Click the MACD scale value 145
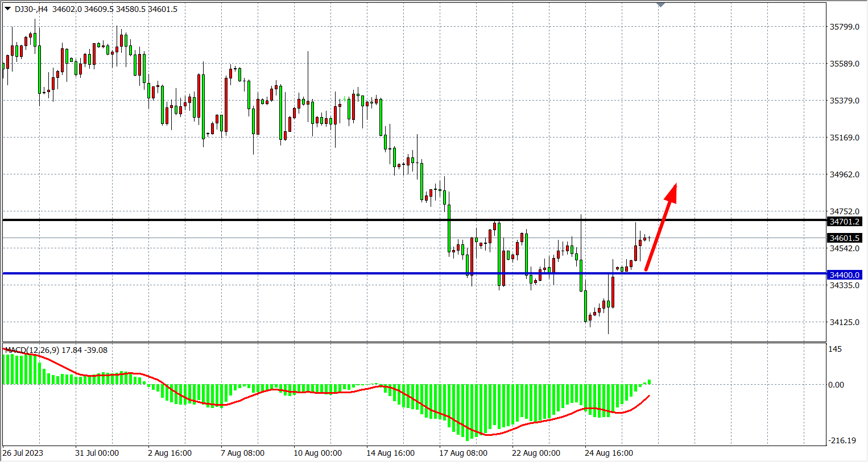The width and height of the screenshot is (868, 462). pyautogui.click(x=835, y=349)
